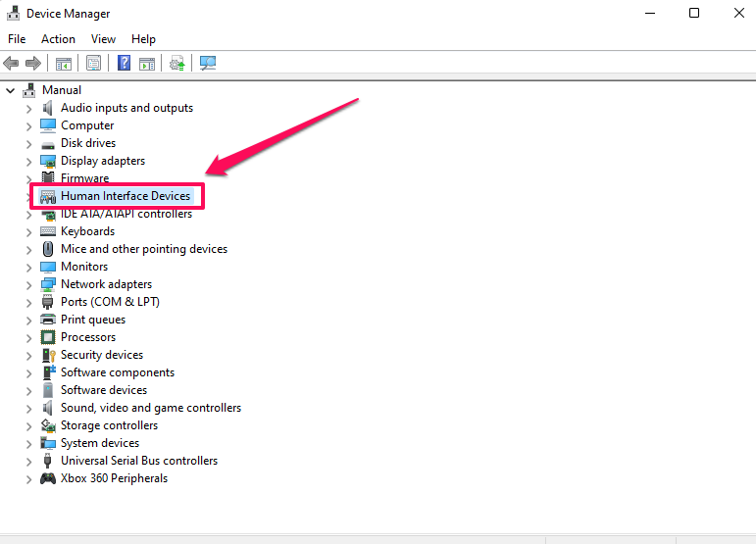Viewport: 756px width, 544px height.
Task: Select Universal Serial Bus controllers label
Action: tap(139, 461)
